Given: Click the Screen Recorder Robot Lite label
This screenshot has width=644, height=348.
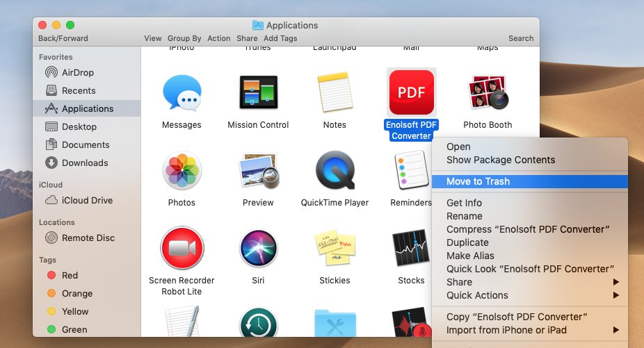Looking at the screenshot, I should pyautogui.click(x=182, y=286).
